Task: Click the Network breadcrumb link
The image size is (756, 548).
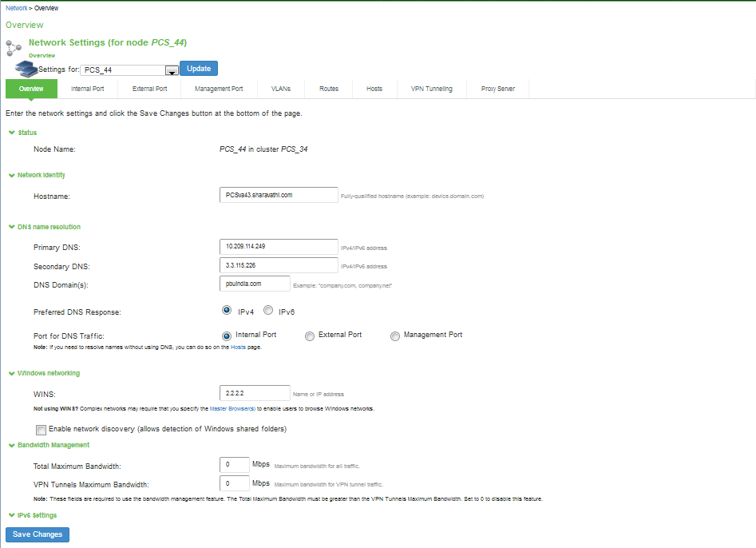Action: (x=16, y=8)
